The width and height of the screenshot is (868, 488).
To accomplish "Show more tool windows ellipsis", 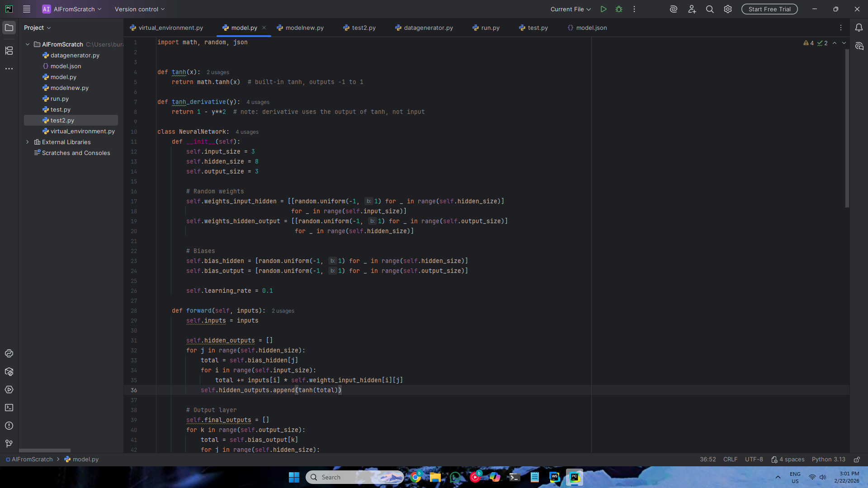I will (x=9, y=69).
